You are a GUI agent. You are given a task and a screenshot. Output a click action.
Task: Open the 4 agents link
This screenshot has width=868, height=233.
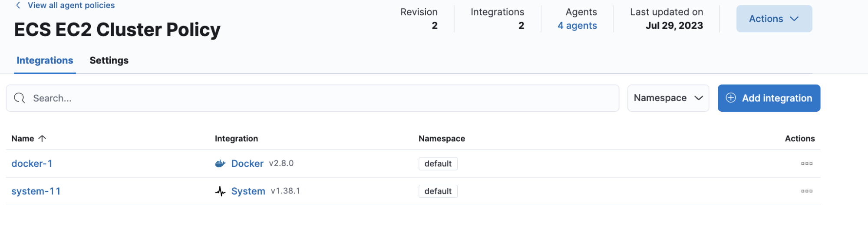(577, 26)
